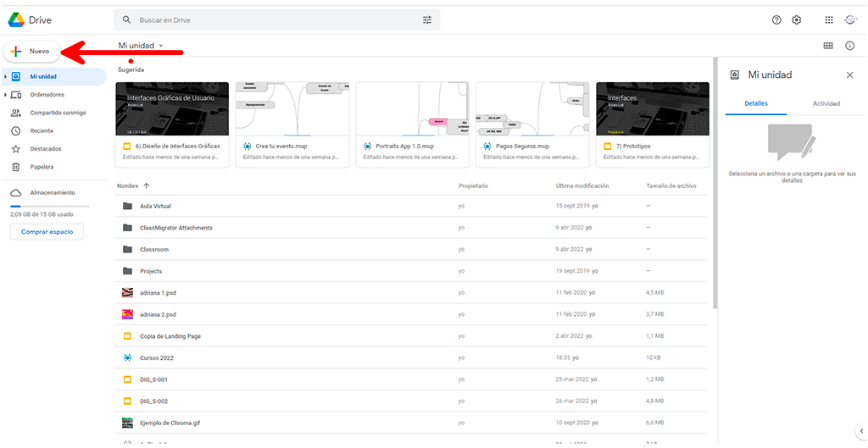Switch to grid layout view

coord(828,46)
